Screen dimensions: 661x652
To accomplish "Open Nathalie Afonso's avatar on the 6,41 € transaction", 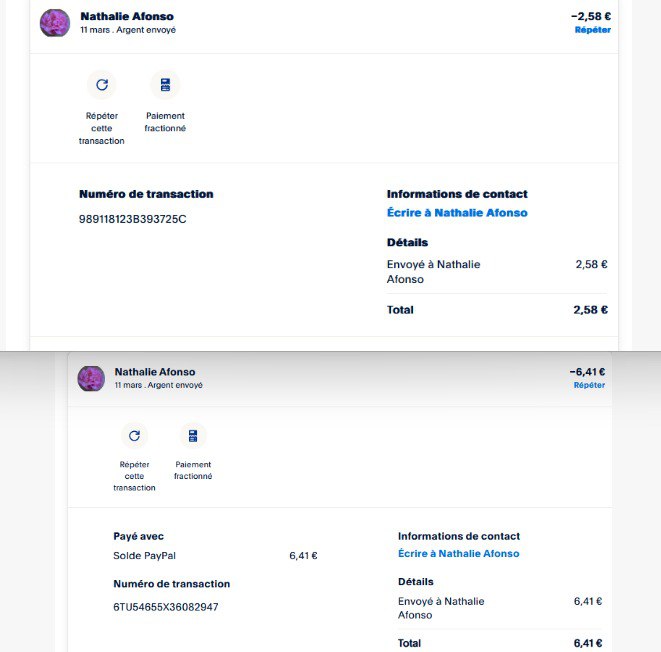I will tap(91, 378).
